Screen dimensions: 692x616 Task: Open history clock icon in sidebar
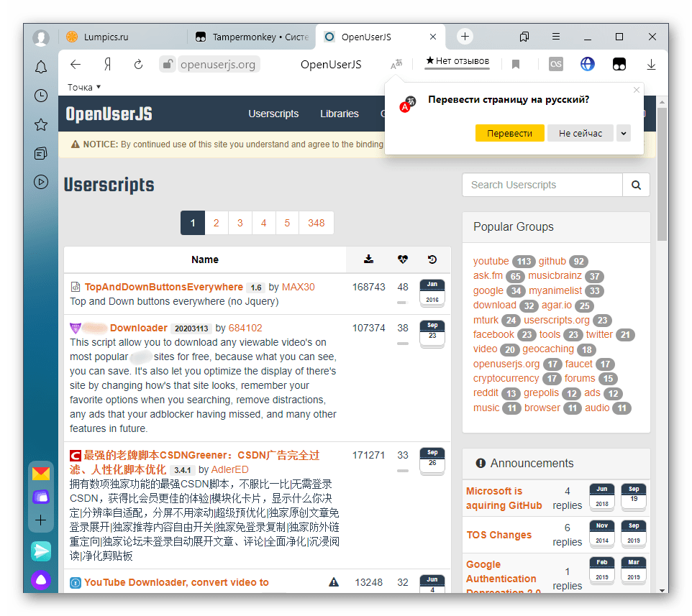coord(40,96)
